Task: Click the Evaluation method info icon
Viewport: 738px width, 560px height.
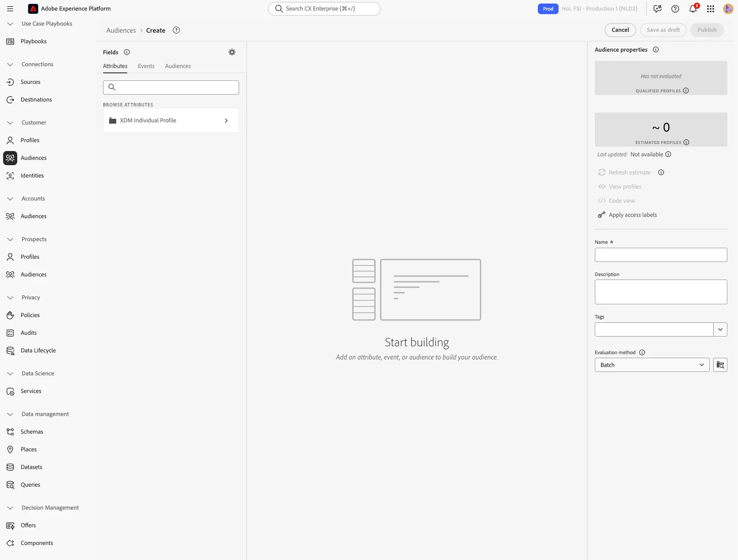Action: tap(642, 352)
